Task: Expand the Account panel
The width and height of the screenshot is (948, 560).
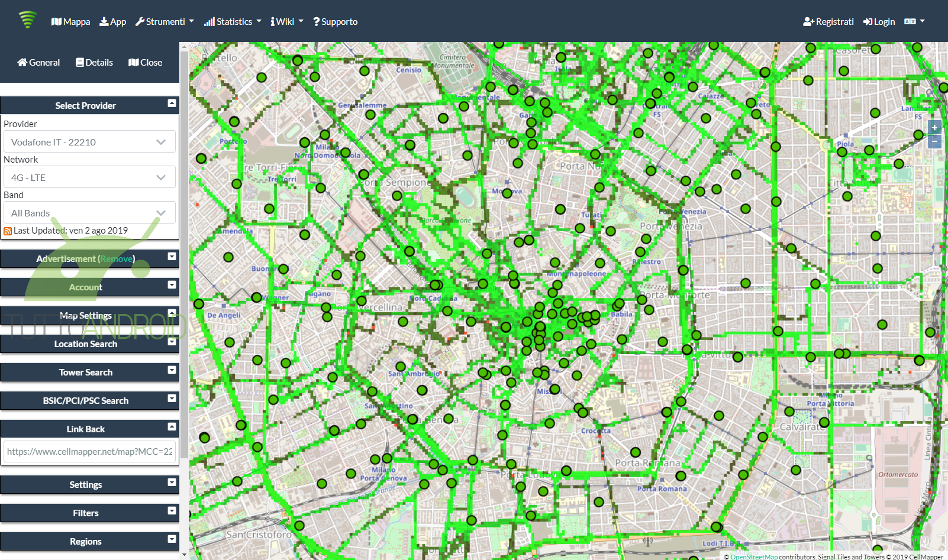Action: tap(172, 285)
